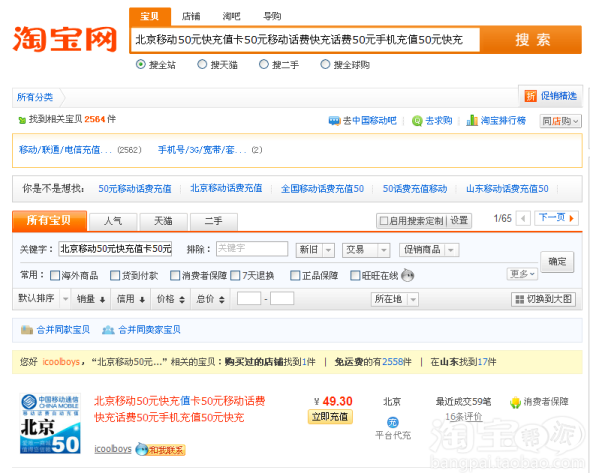Viewport: 590px width, 473px height.
Task: Check the 货到付款 checkbox
Action: [115, 276]
